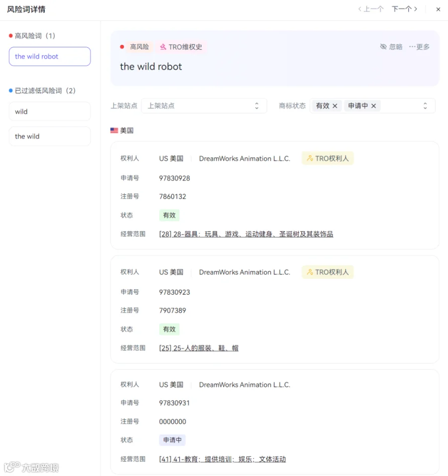Select filtered low-risk word 'the wild'

point(50,136)
